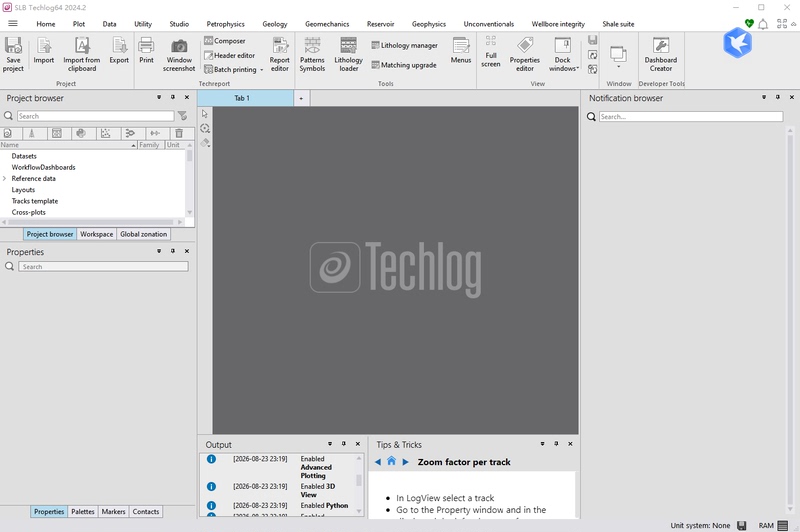Click the filter funnel in Project browser

click(x=183, y=116)
